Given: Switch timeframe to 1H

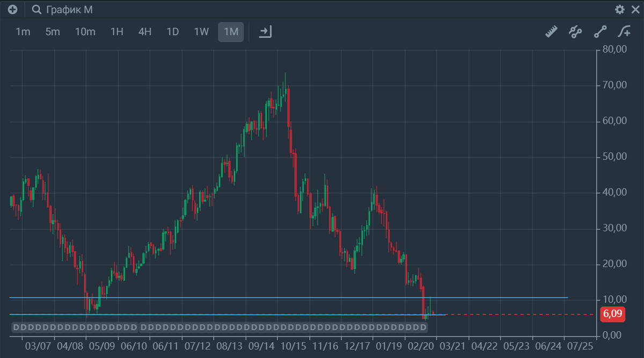Looking at the screenshot, I should click(x=116, y=32).
